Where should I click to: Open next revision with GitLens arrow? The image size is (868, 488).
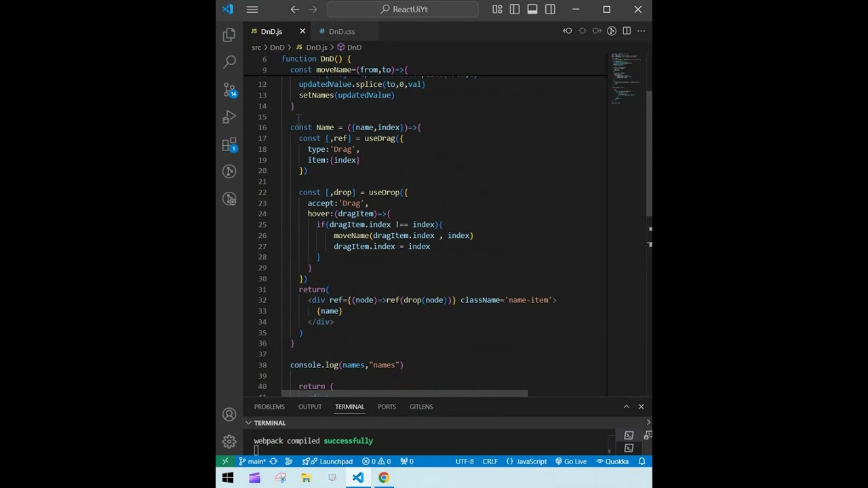point(597,31)
